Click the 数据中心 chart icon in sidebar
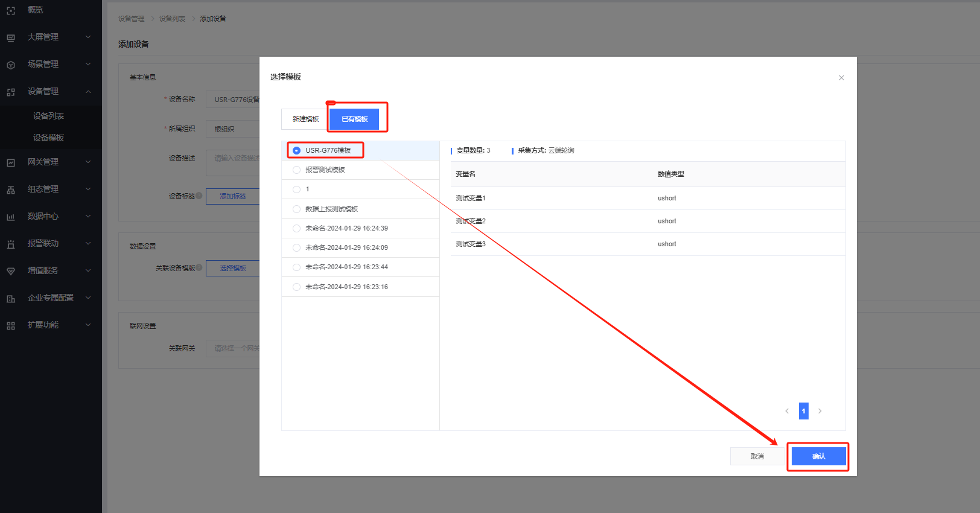 coord(11,217)
